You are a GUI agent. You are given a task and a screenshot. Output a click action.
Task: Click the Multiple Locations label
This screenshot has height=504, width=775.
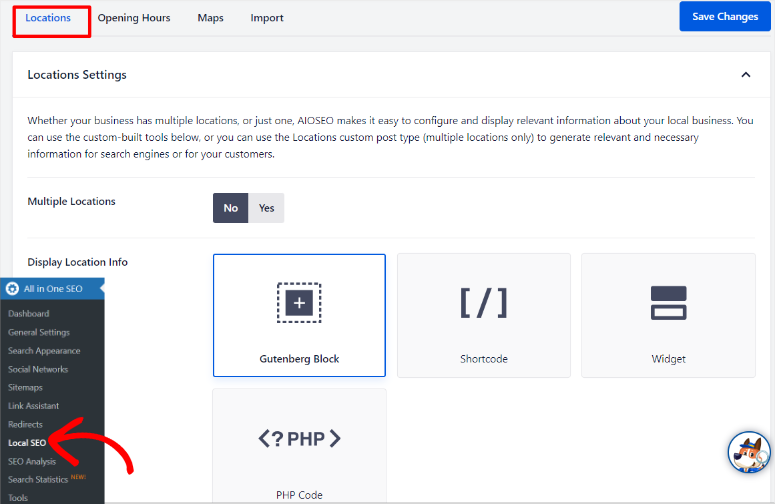tap(71, 202)
